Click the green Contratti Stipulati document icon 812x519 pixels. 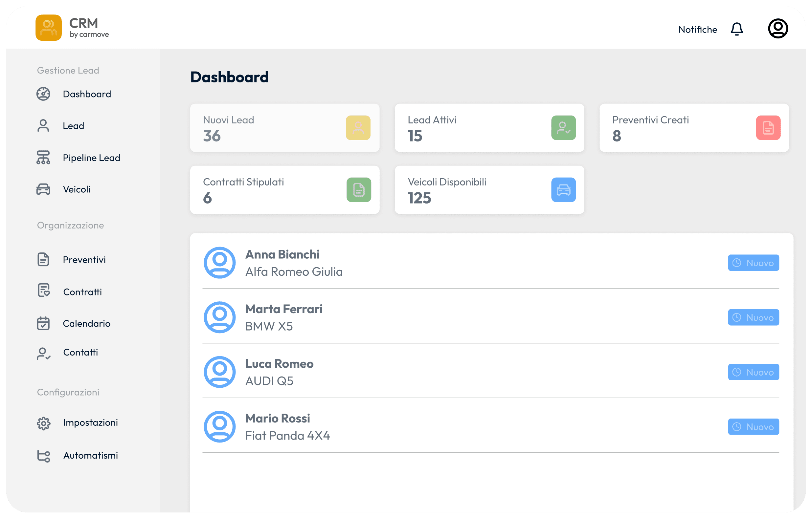358,190
